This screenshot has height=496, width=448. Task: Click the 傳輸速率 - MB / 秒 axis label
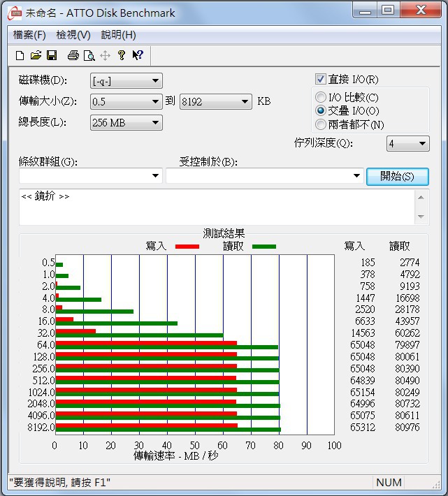point(176,455)
